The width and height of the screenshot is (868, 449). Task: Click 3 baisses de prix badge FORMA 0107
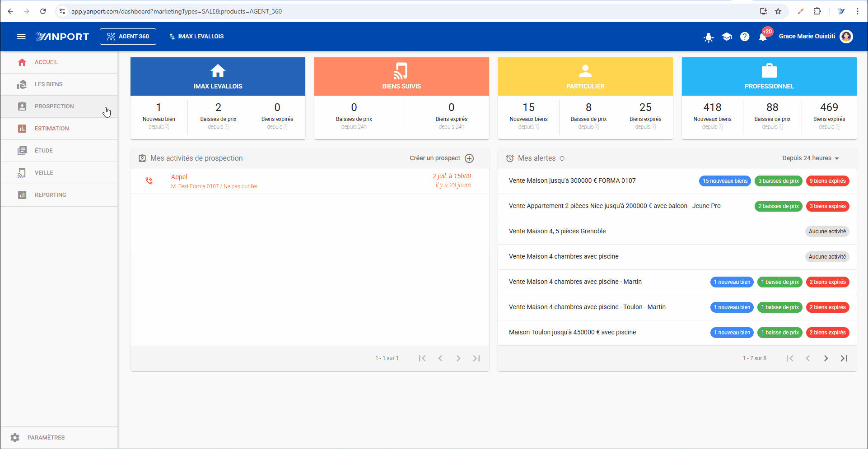click(779, 181)
